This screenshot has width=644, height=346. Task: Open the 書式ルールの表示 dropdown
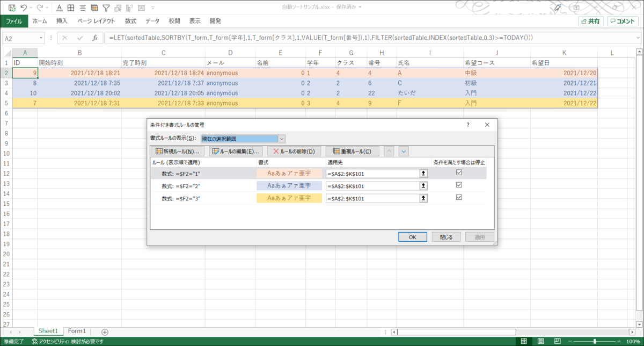(281, 139)
